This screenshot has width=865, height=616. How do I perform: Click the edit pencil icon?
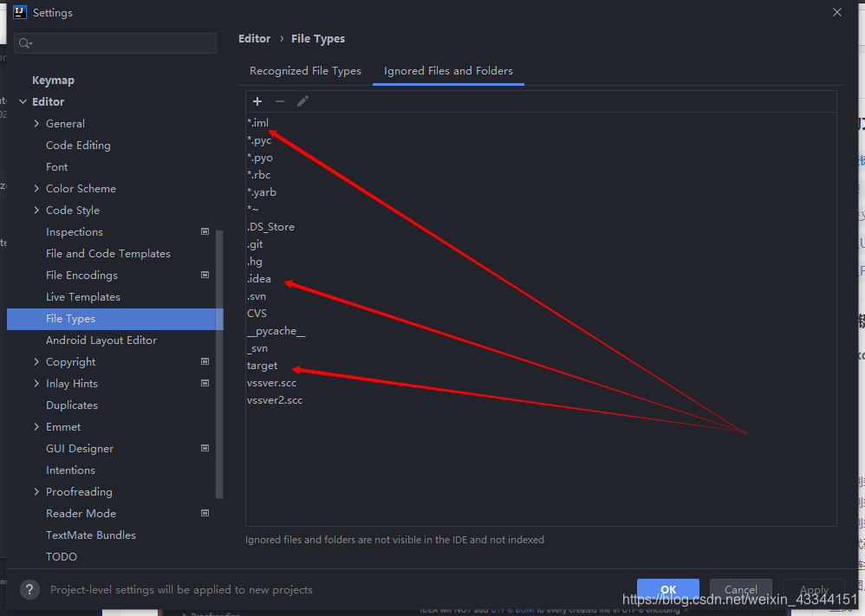click(302, 101)
